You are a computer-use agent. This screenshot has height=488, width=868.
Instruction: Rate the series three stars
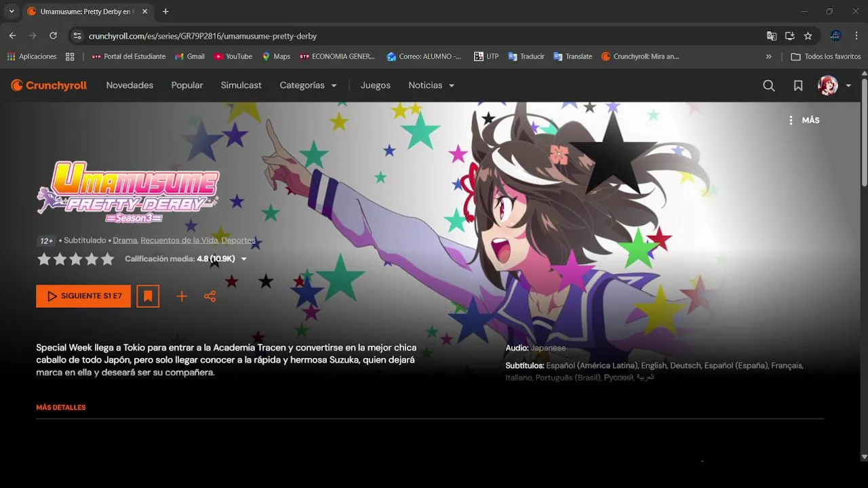pyautogui.click(x=76, y=259)
